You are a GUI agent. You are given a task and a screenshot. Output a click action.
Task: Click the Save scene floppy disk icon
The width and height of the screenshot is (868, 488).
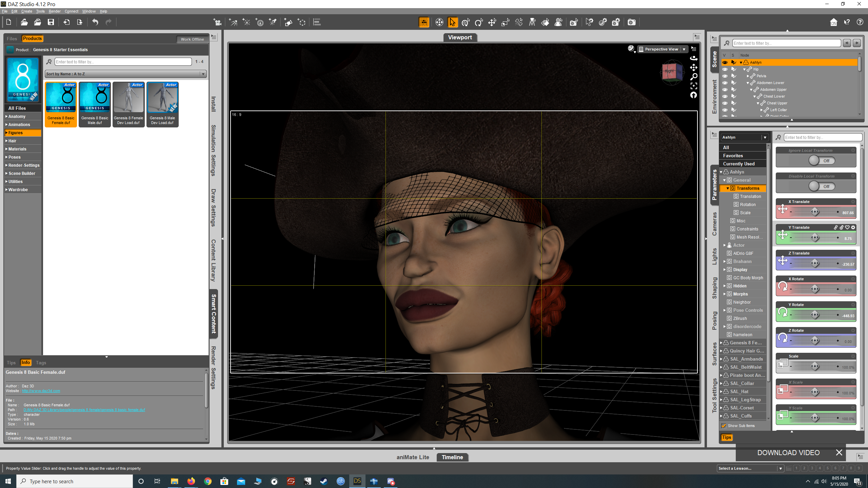pyautogui.click(x=51, y=22)
